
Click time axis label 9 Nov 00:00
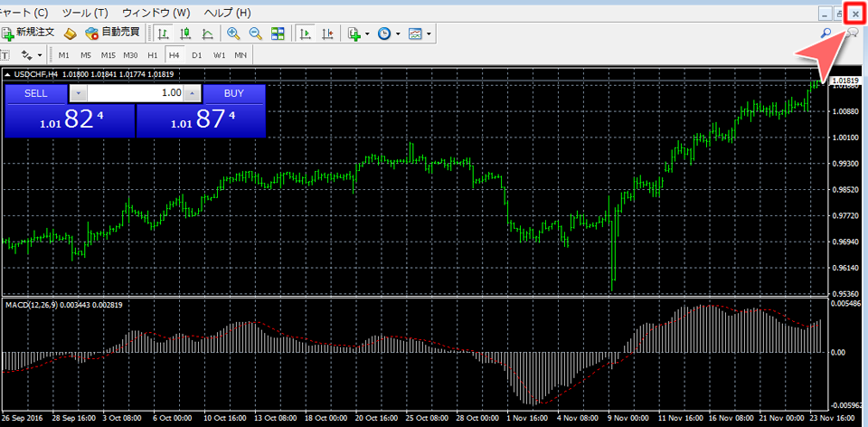click(x=629, y=417)
